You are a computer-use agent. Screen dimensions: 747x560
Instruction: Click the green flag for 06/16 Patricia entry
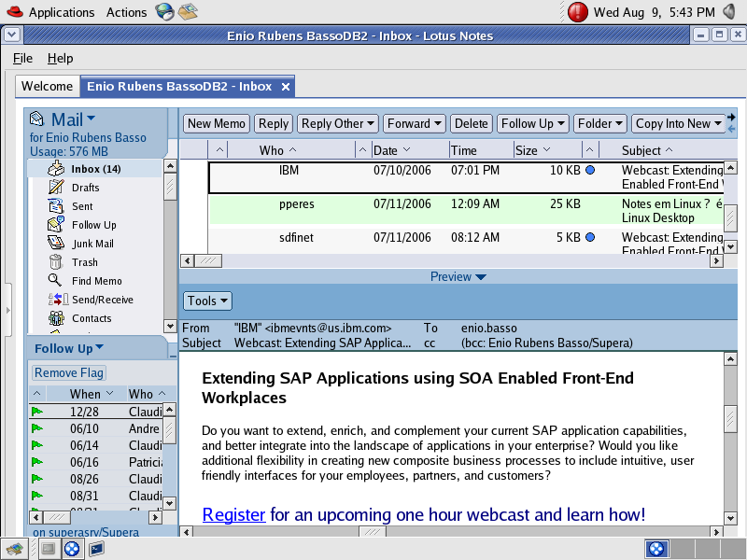pyautogui.click(x=36, y=462)
